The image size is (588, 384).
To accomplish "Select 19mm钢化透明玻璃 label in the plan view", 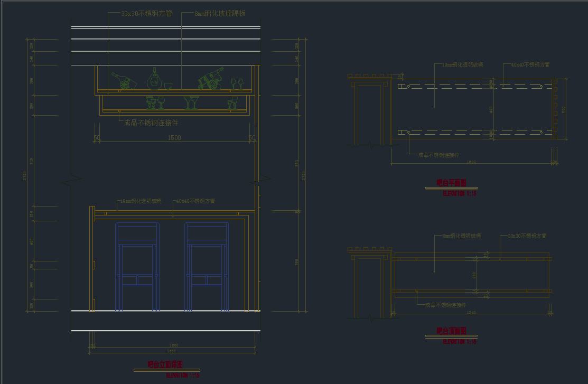I will pos(462,65).
